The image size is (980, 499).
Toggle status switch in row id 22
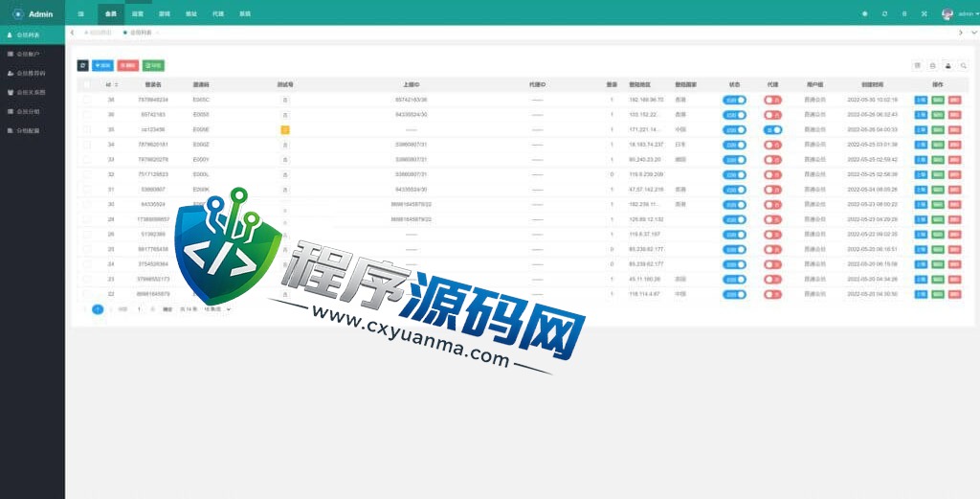click(x=734, y=294)
